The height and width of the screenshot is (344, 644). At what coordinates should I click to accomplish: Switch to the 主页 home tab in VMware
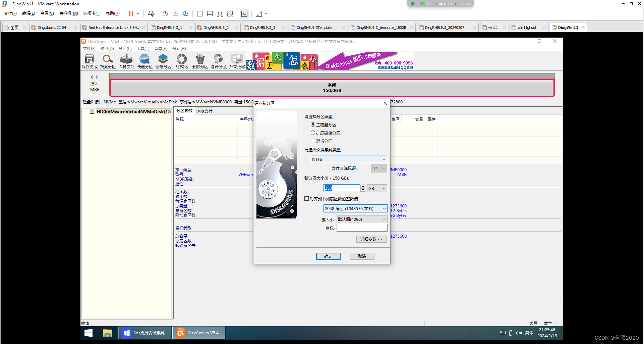14,28
